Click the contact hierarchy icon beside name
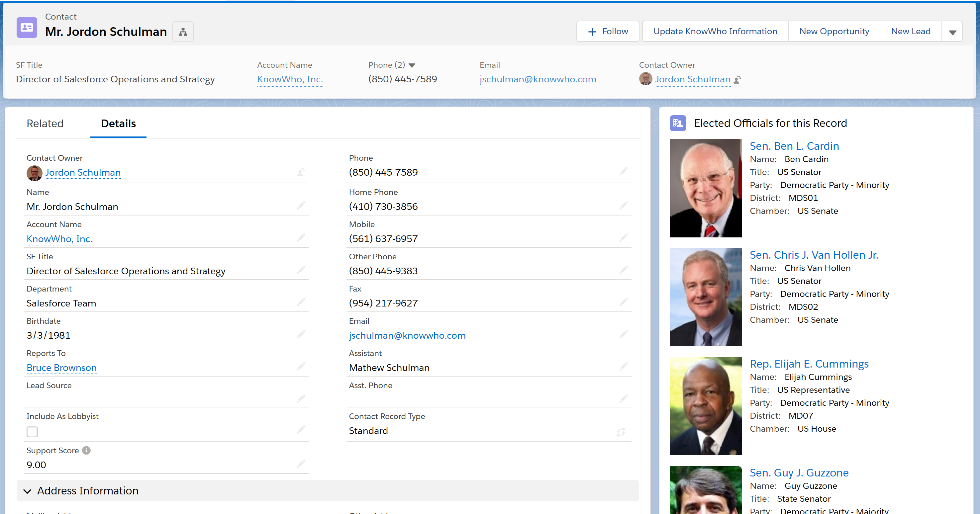The image size is (980, 514). coord(183,32)
